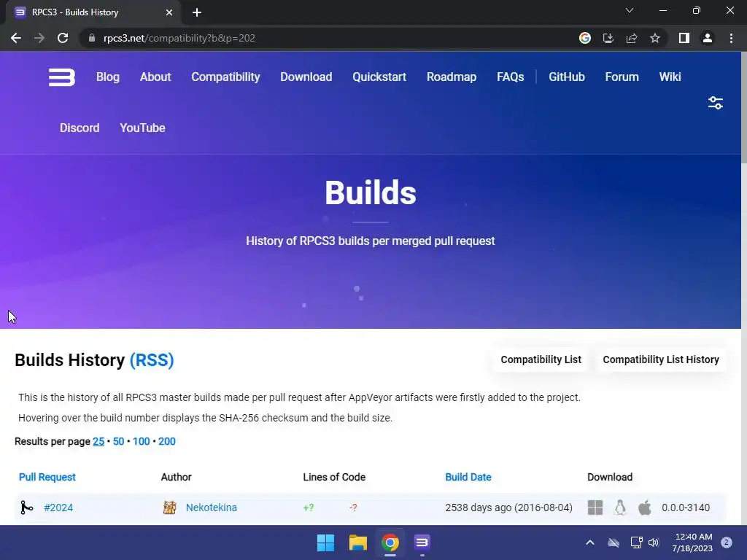
Task: Click Nekotekina's avatar image
Action: coord(169,507)
